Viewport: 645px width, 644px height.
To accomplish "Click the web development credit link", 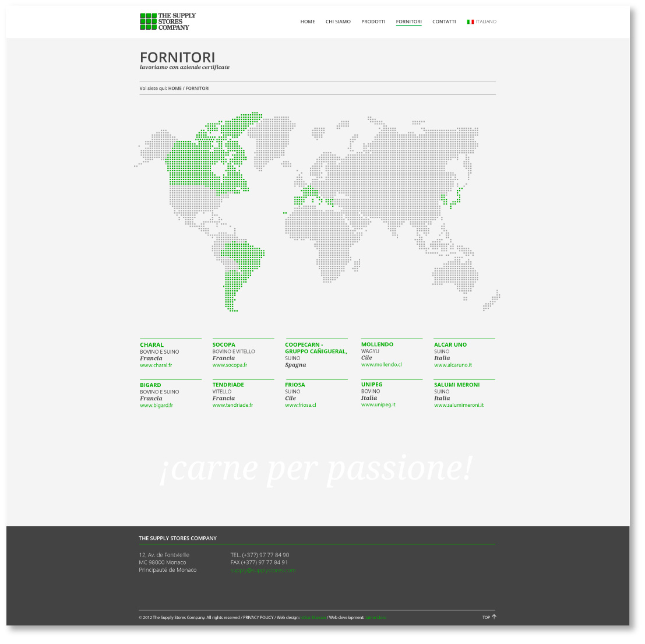I will (376, 618).
